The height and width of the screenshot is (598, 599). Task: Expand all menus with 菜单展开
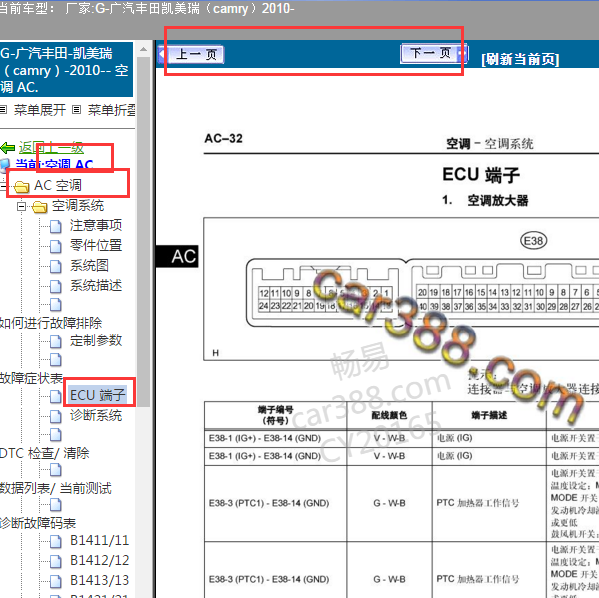tap(40, 110)
